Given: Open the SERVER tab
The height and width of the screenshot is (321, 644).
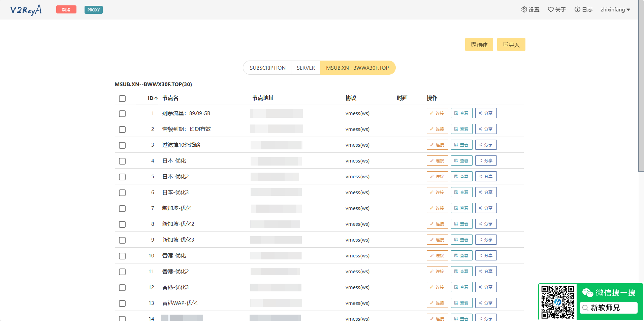Looking at the screenshot, I should pyautogui.click(x=305, y=68).
